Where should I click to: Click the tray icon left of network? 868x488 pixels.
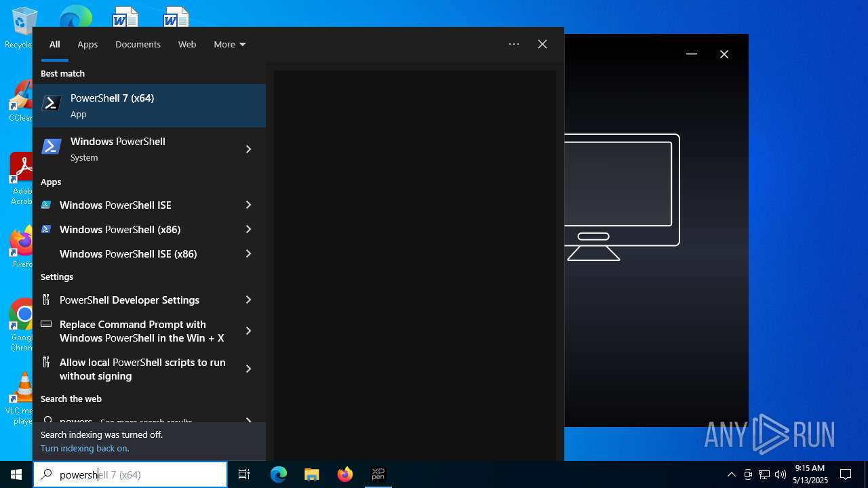pyautogui.click(x=748, y=474)
